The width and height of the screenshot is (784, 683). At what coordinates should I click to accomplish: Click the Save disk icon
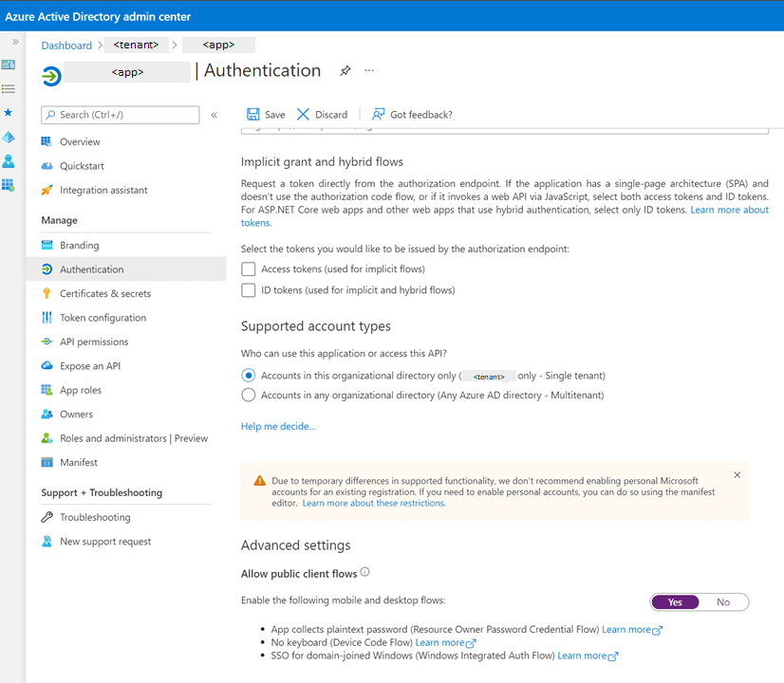253,115
